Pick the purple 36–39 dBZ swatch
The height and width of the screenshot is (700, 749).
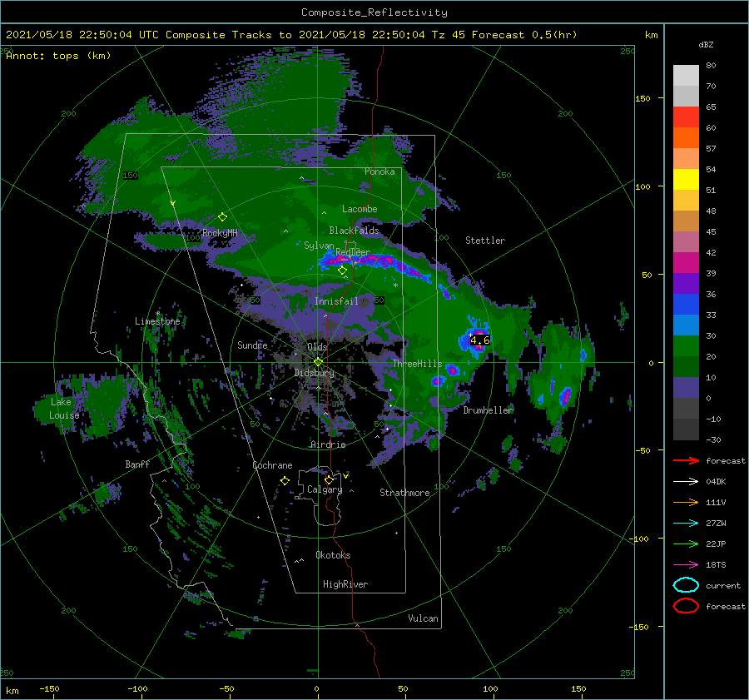[686, 283]
